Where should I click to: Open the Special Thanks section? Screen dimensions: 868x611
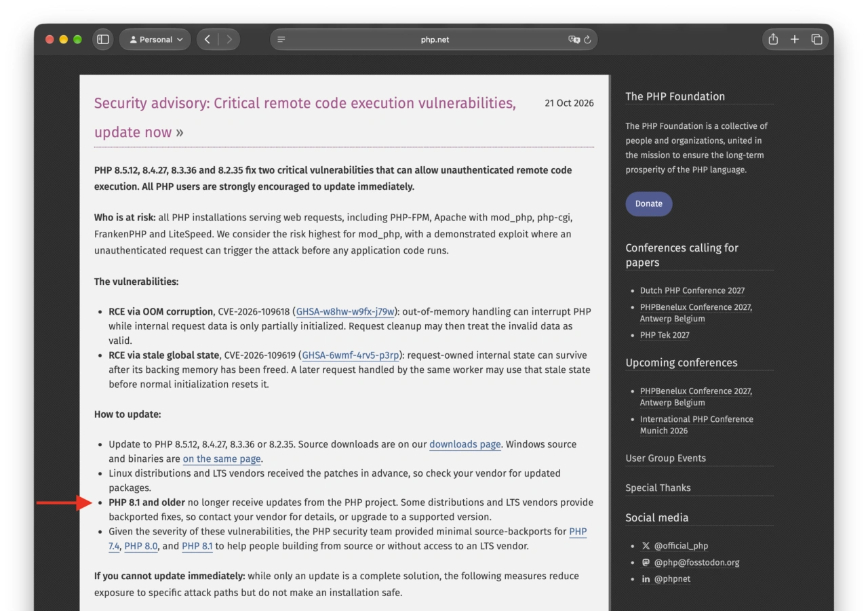pyautogui.click(x=658, y=488)
